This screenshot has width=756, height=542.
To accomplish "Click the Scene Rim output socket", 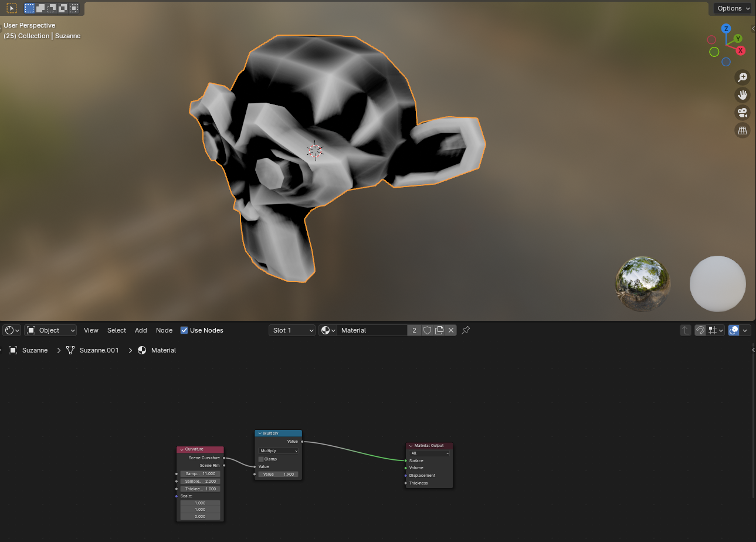I will [224, 466].
